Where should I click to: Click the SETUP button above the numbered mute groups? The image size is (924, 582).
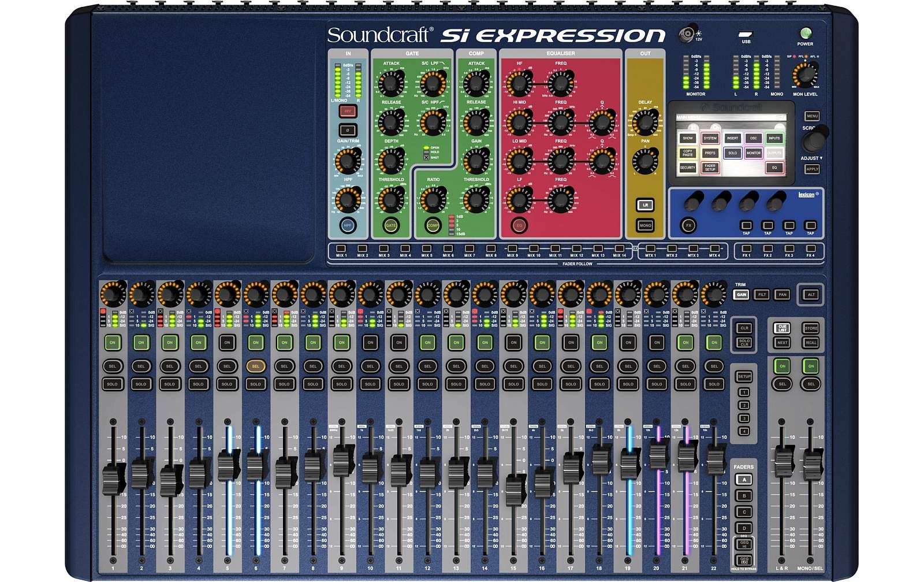744,376
